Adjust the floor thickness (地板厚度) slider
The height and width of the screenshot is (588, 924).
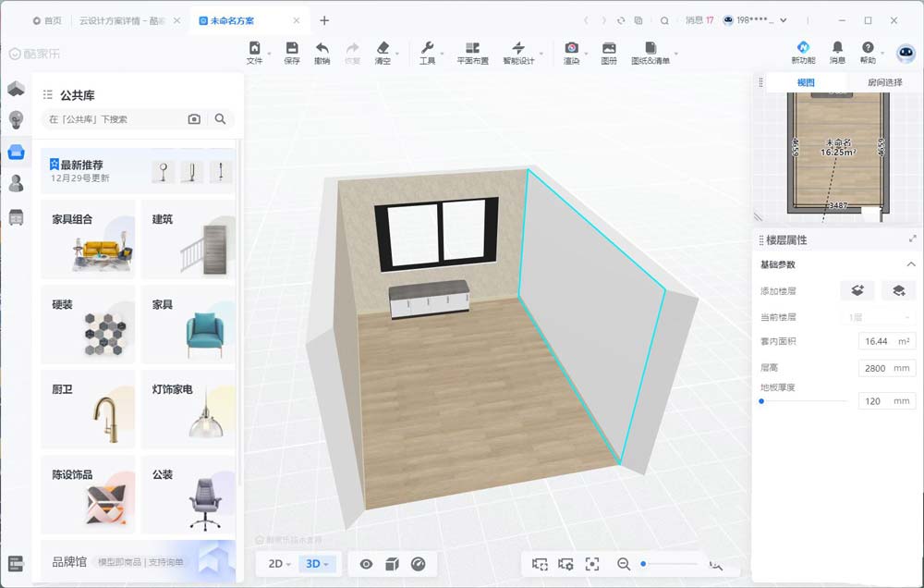coord(761,401)
